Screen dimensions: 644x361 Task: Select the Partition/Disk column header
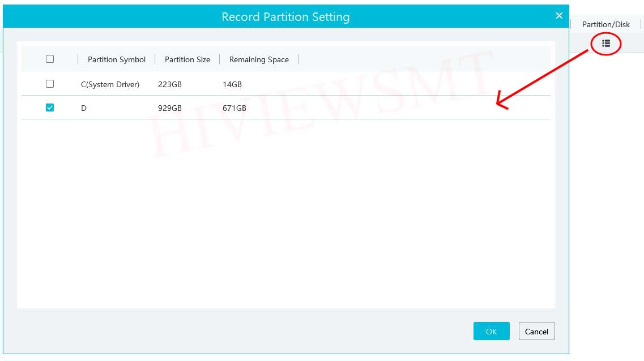click(605, 24)
